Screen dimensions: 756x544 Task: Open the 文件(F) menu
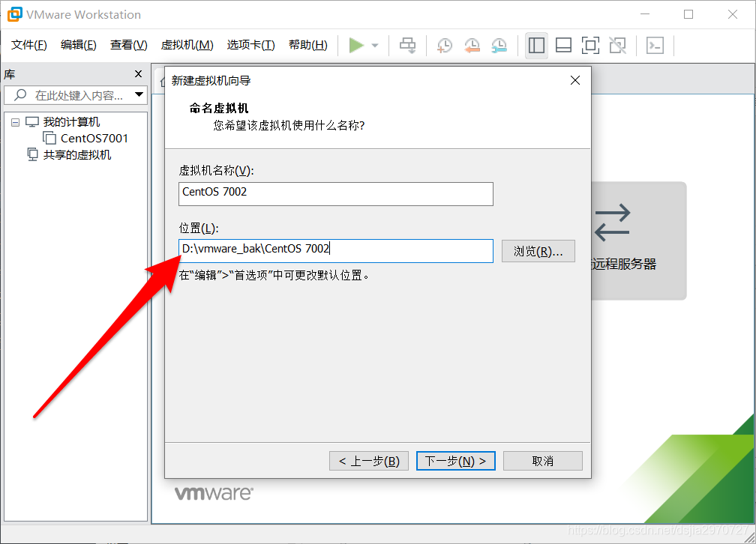click(x=29, y=45)
